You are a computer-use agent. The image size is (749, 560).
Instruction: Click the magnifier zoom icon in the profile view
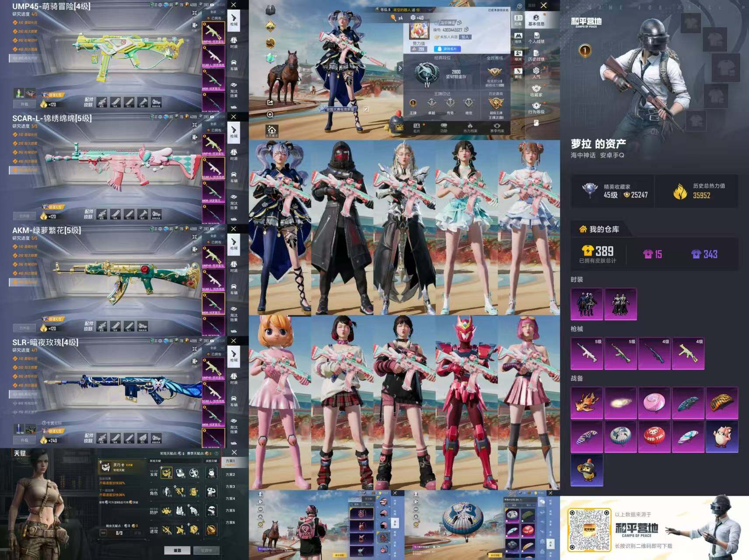(270, 115)
